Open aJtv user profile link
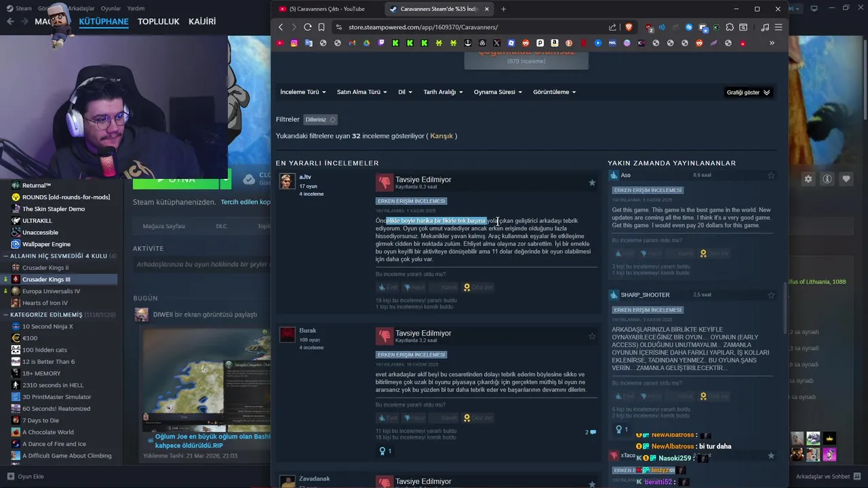Image resolution: width=868 pixels, height=488 pixels. [305, 177]
